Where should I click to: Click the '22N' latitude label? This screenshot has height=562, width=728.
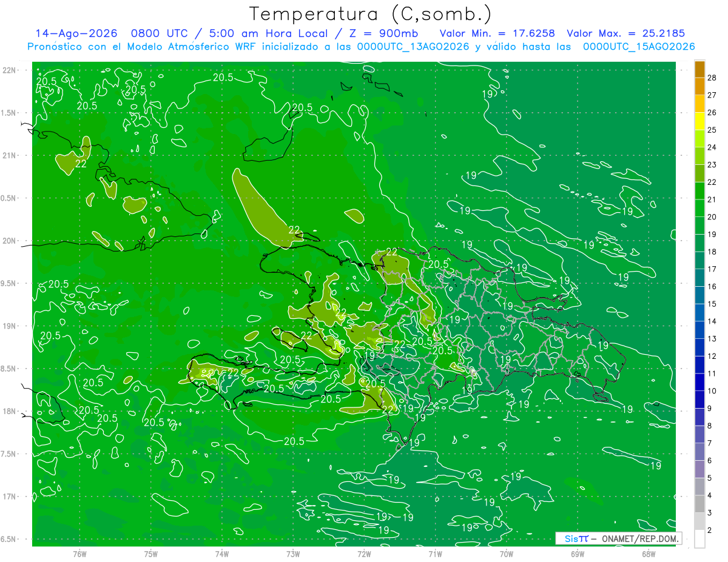10,70
